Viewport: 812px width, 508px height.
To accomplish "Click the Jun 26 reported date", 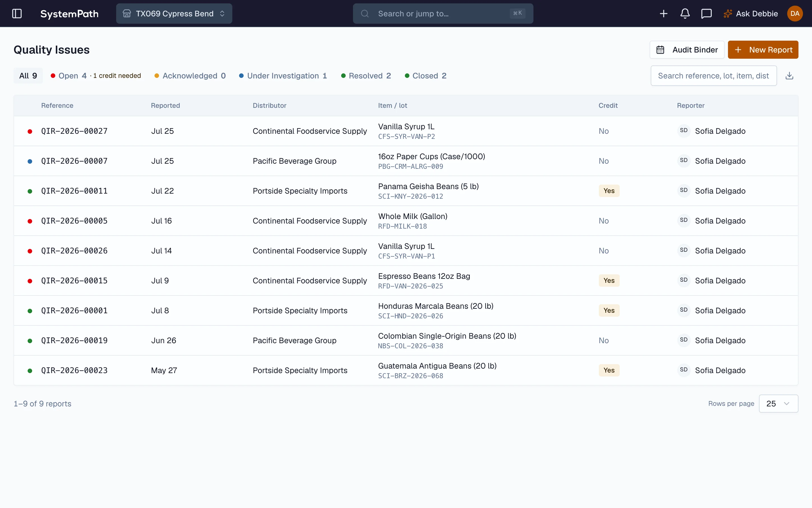I will click(164, 340).
